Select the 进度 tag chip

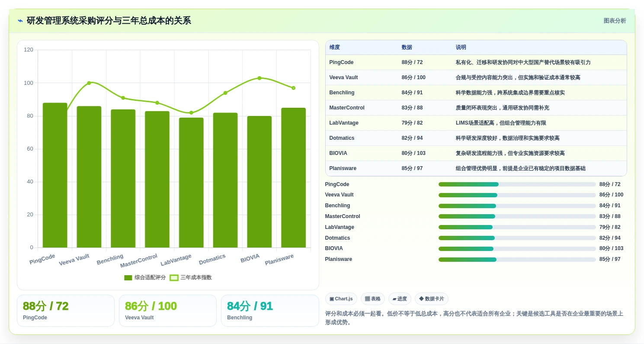[x=400, y=299]
